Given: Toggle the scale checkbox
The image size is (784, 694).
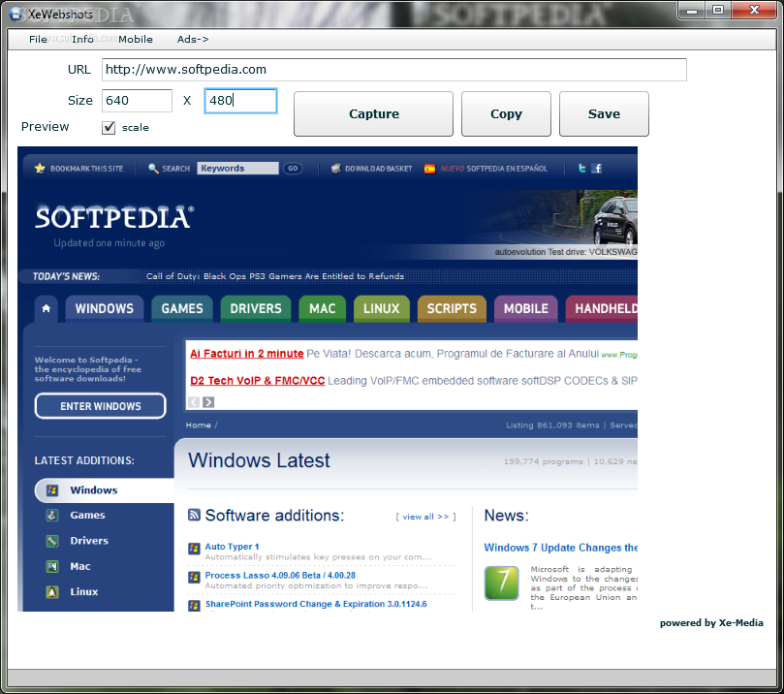Looking at the screenshot, I should [x=109, y=128].
